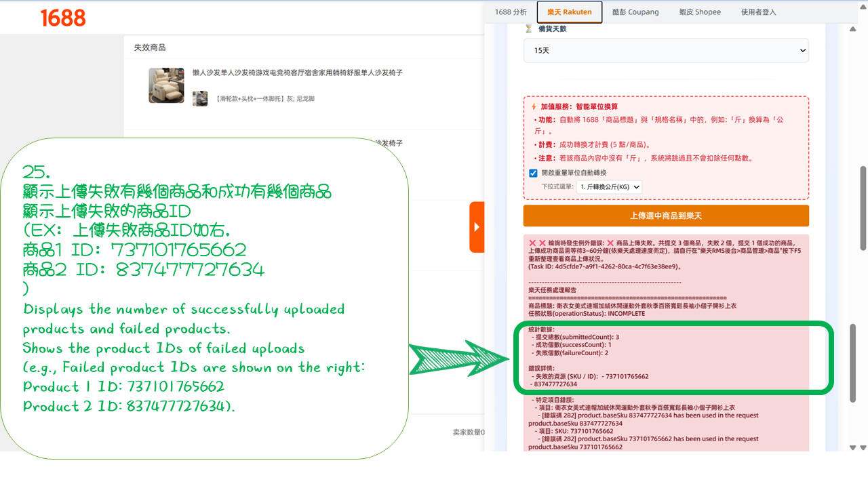
Task: Click the orange panel collapse arrow
Action: [x=477, y=226]
